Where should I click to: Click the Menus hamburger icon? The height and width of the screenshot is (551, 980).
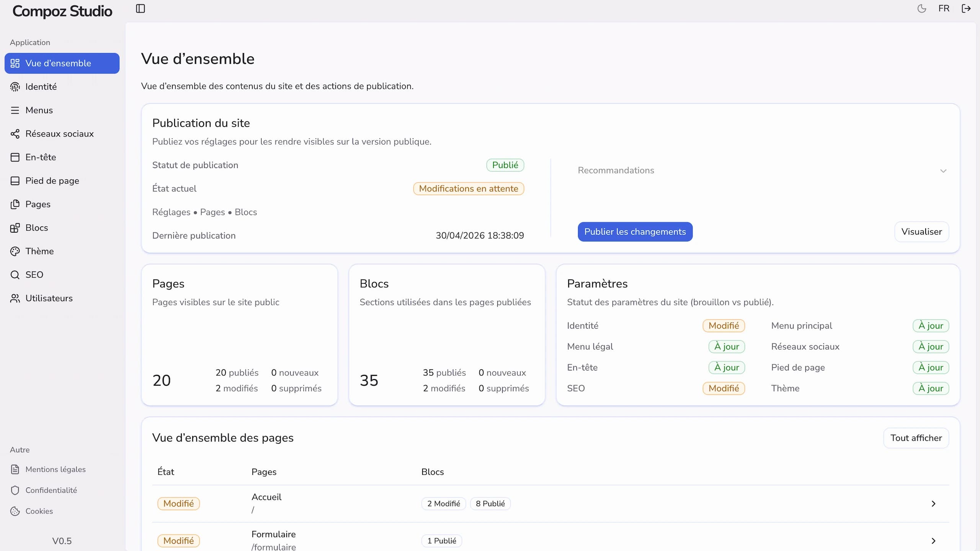tap(15, 110)
